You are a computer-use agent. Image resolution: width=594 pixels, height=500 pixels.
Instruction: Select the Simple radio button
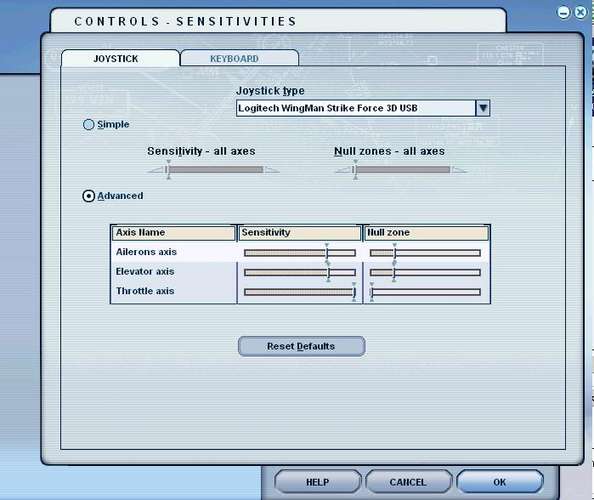(x=88, y=125)
